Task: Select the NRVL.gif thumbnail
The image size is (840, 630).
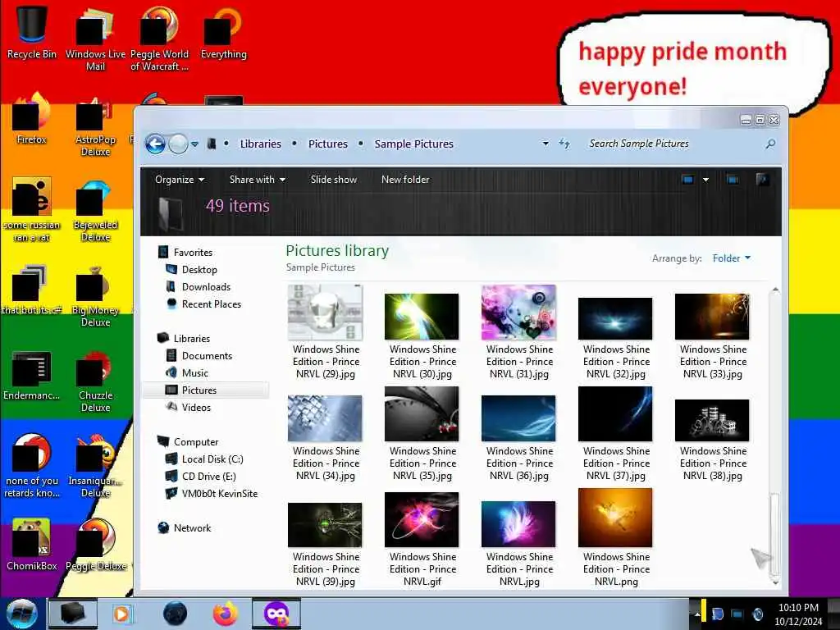Action: [x=422, y=519]
